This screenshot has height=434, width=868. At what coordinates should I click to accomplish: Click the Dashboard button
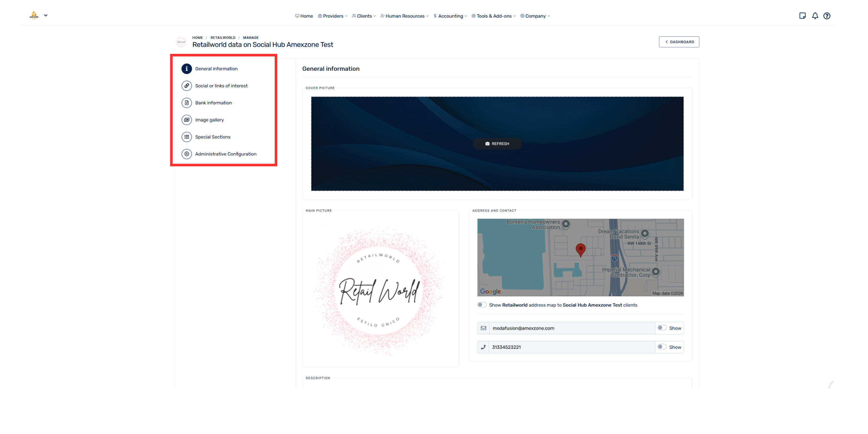pos(679,42)
